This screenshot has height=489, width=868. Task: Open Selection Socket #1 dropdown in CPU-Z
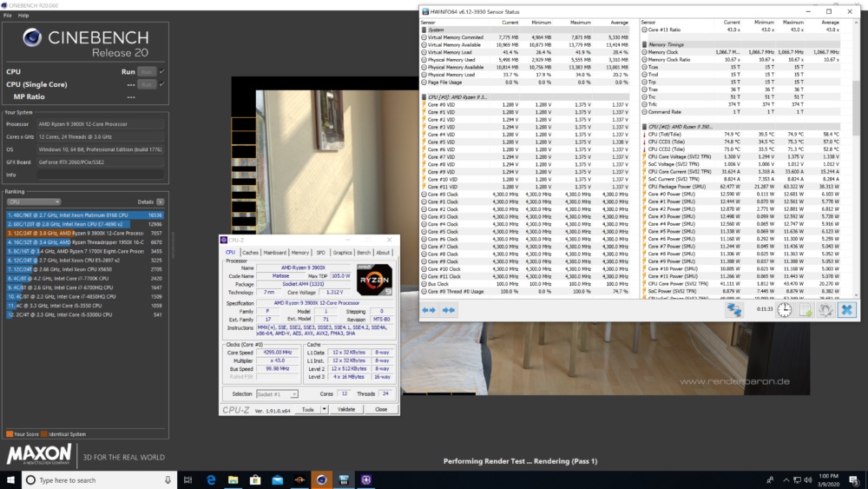pyautogui.click(x=277, y=393)
